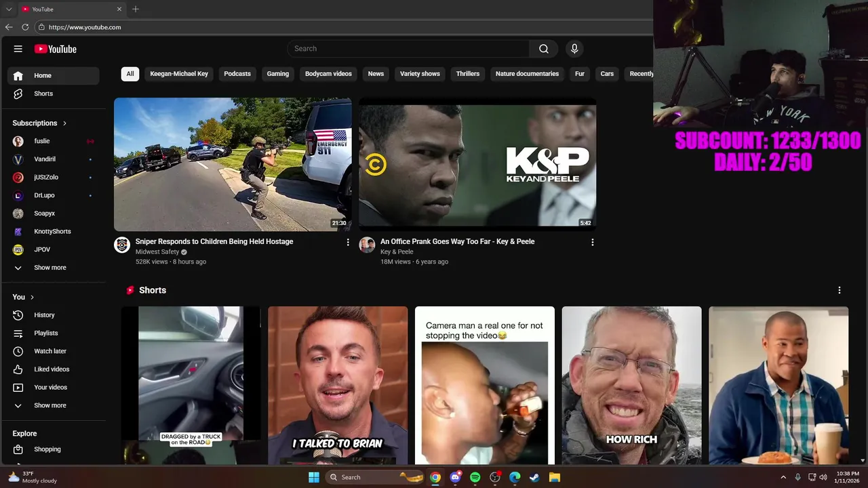Open Vandiril channel subscription
Image resolution: width=868 pixels, height=488 pixels.
[53, 159]
